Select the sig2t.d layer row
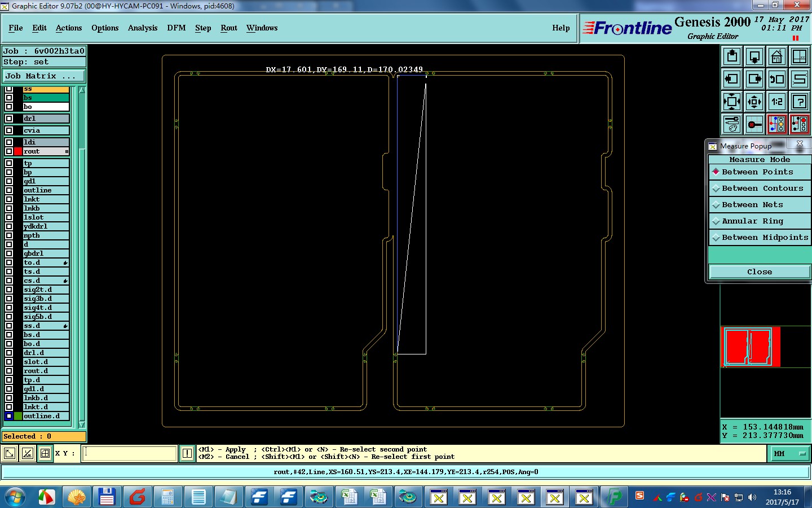Screen dimensions: 812x508 [46, 290]
